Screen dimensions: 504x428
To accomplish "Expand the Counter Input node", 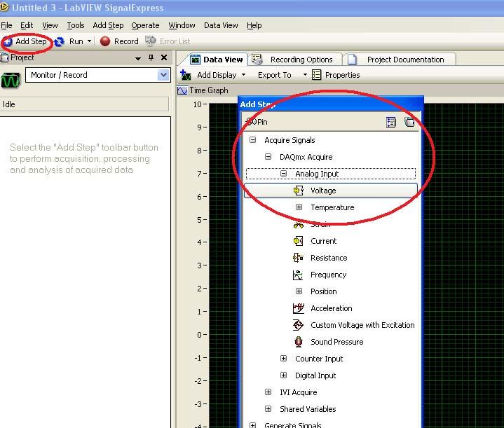I will pyautogui.click(x=283, y=358).
